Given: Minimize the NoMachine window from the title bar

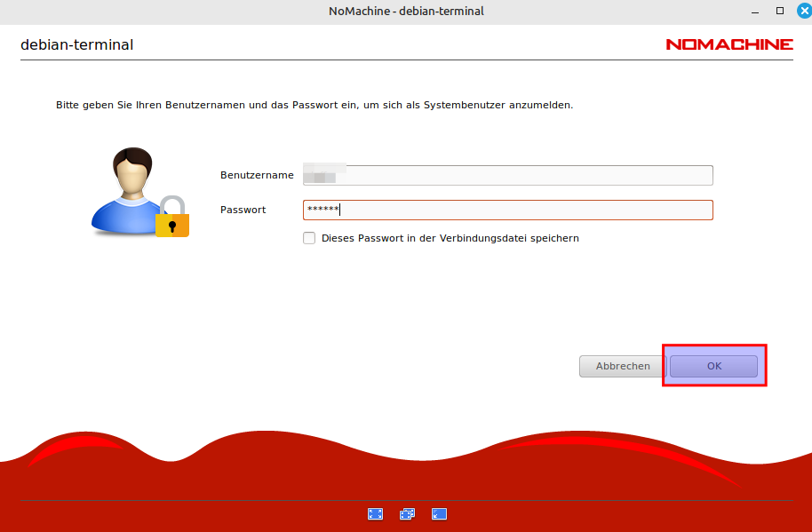Looking at the screenshot, I should [x=754, y=11].
